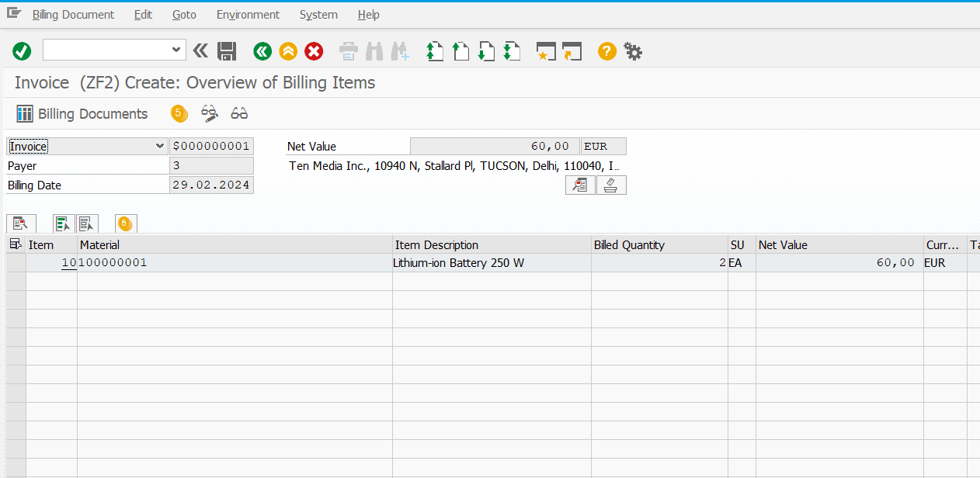
Task: Open the Environment menu
Action: coord(247,14)
